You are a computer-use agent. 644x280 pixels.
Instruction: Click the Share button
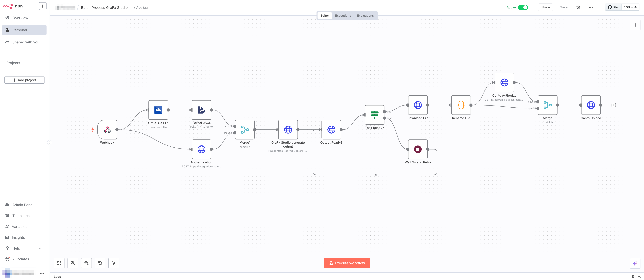[545, 7]
